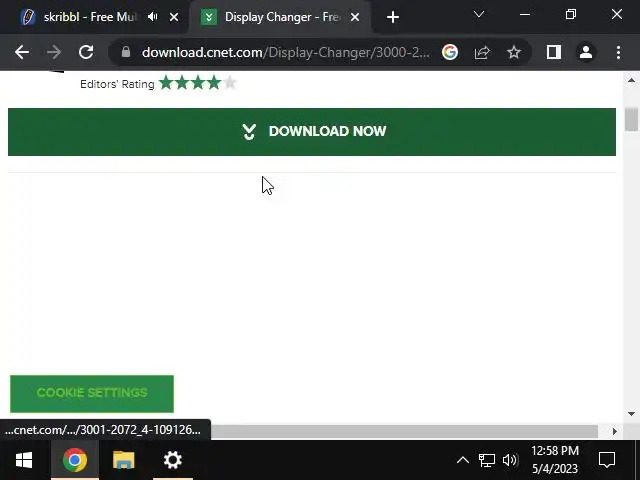Image resolution: width=640 pixels, height=480 pixels.
Task: Share this page via share icon
Action: pos(482,52)
